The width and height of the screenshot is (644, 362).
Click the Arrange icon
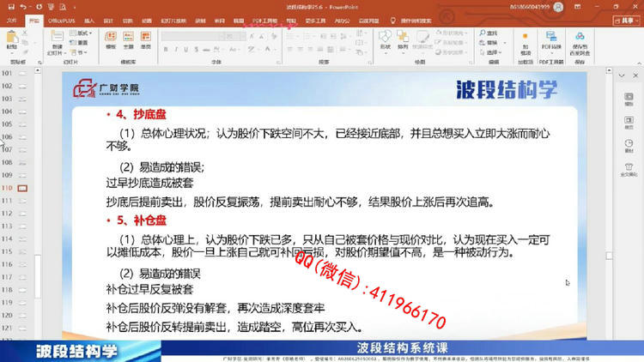403,38
